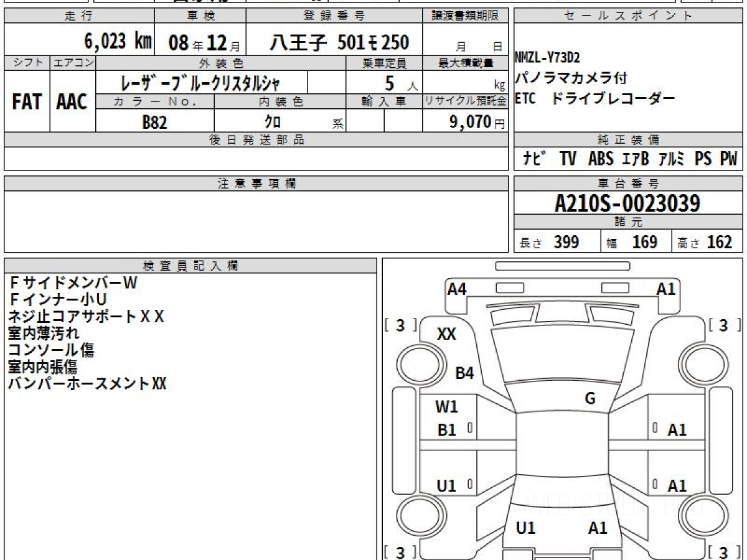Click the B1 mark on the door panel
747x560 pixels.
coord(446,430)
